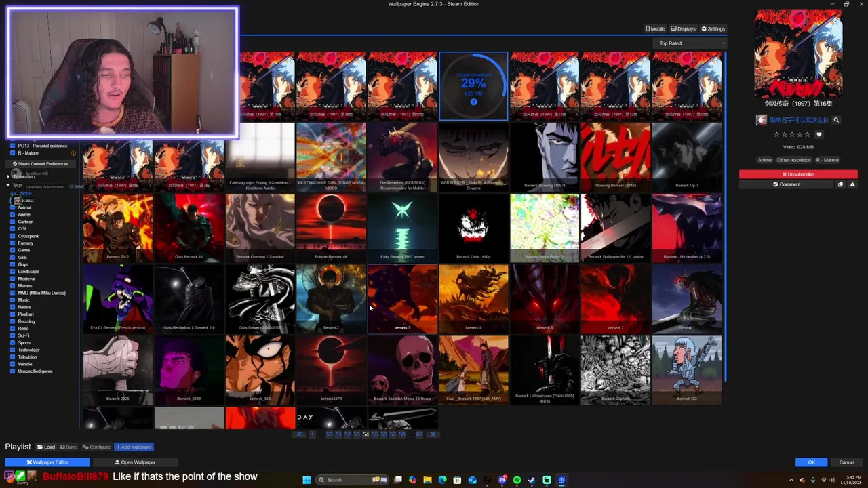
Task: Open the Displays tab
Action: (x=683, y=29)
